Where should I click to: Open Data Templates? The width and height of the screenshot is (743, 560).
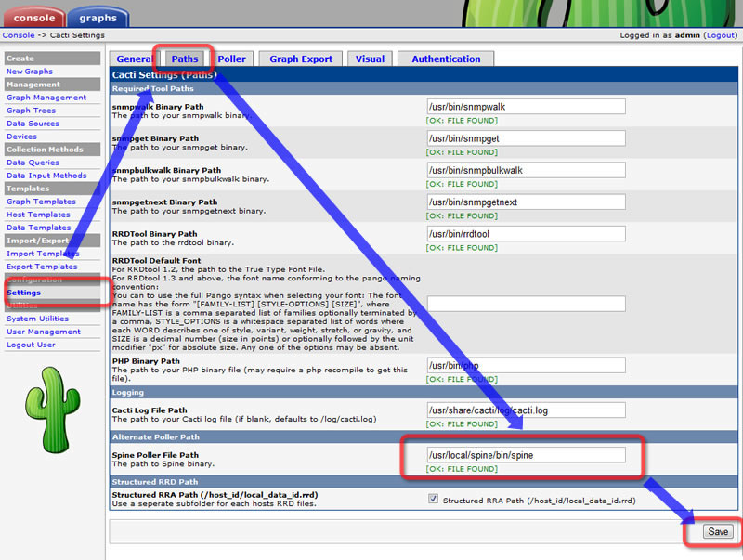[38, 228]
